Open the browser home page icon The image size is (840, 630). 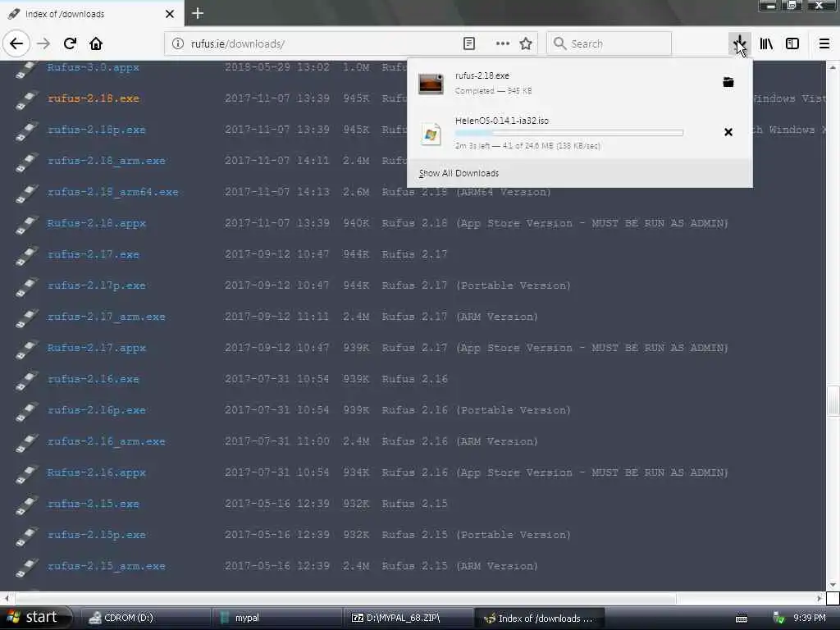click(96, 44)
